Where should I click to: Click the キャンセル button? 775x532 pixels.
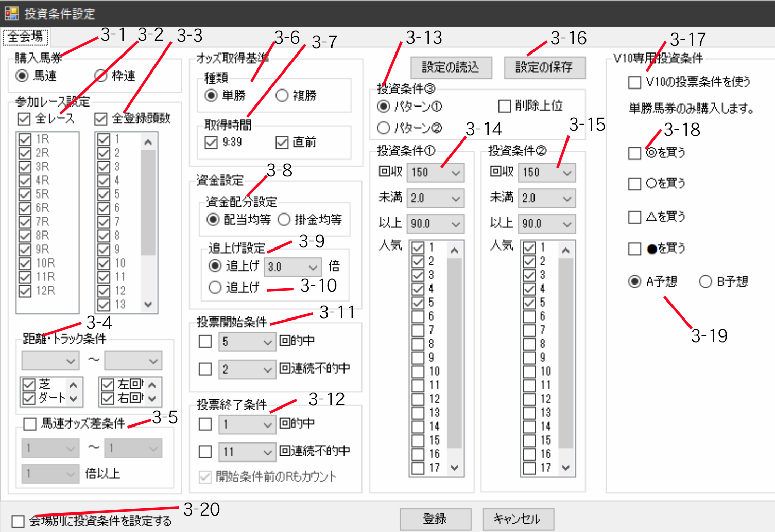[518, 519]
